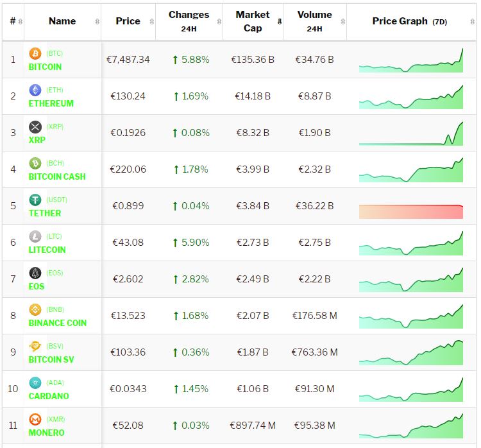The image size is (481, 448).
Task: Open the BITCOIN SV link
Action: (x=51, y=359)
